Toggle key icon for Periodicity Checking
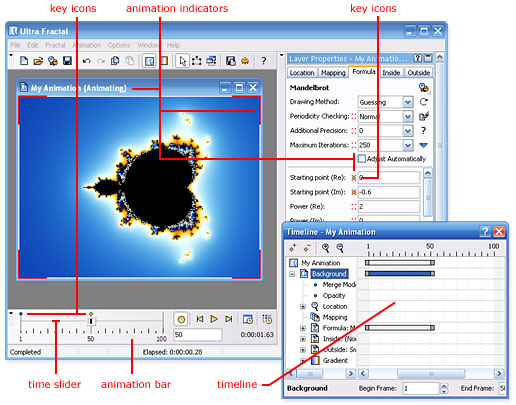The width and height of the screenshot is (516, 405). (x=354, y=116)
